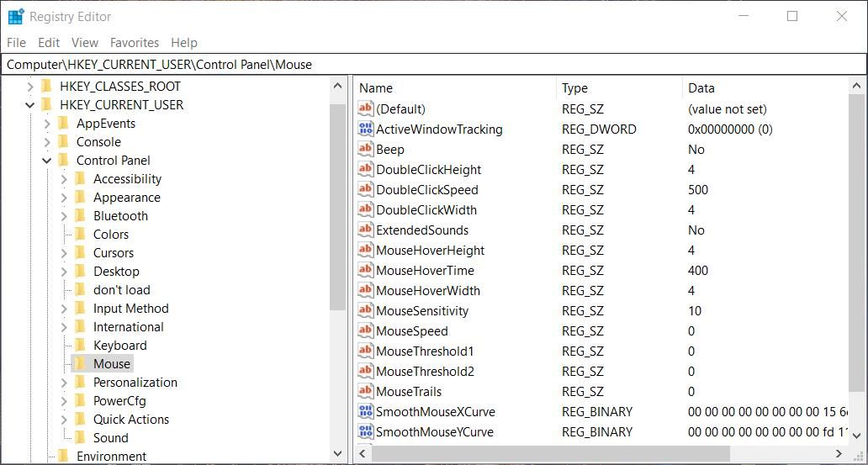Select the MouseHoverTime value entry

(x=425, y=271)
